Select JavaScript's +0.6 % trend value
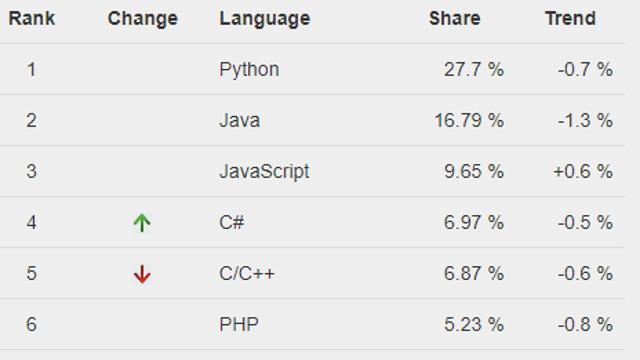Image resolution: width=640 pixels, height=360 pixels. tap(583, 171)
